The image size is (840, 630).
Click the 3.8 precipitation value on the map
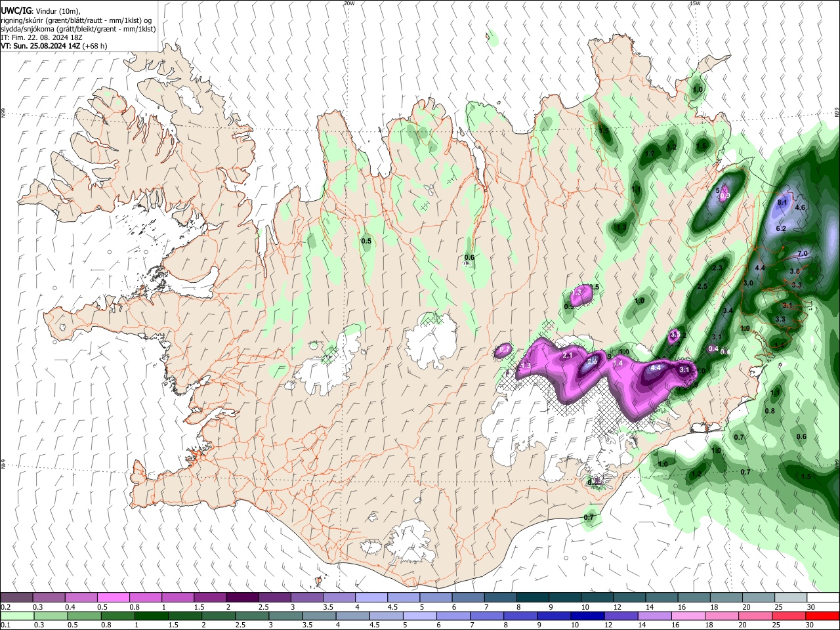tap(795, 271)
